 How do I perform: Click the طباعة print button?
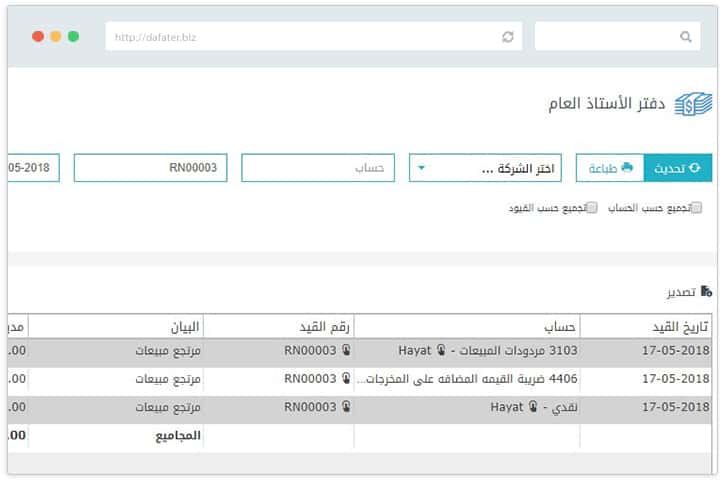[609, 168]
